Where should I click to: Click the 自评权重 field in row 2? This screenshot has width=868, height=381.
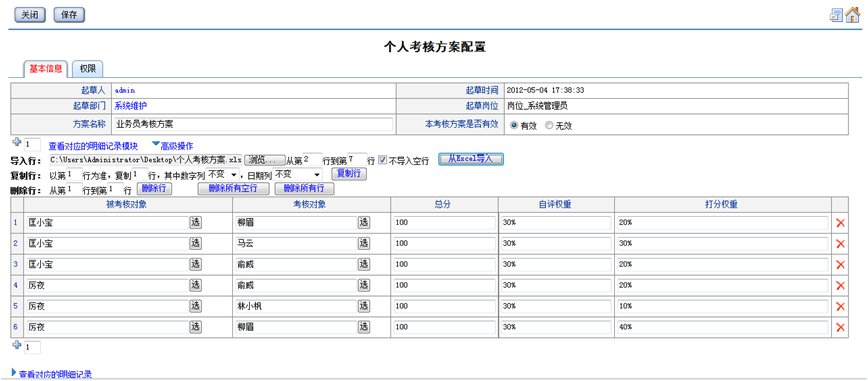(556, 243)
